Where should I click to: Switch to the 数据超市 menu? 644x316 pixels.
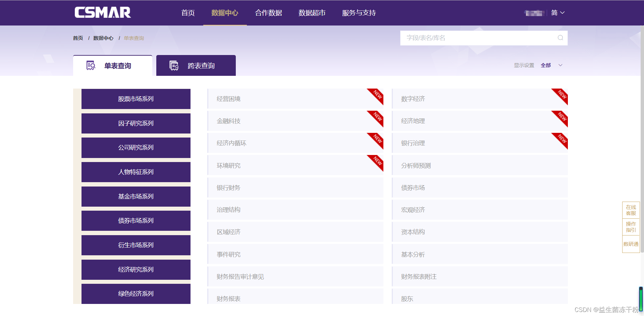tap(312, 13)
